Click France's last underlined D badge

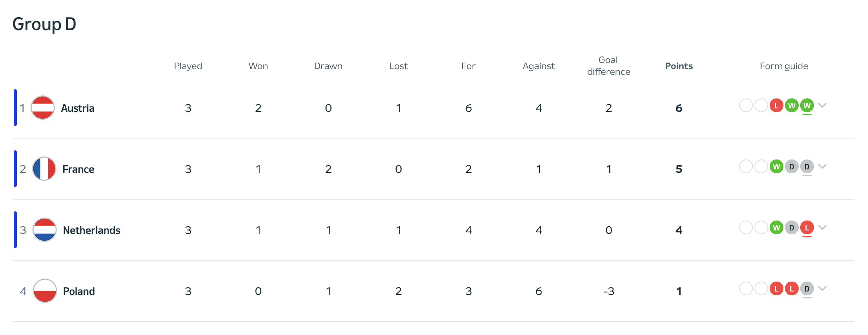[x=807, y=166]
